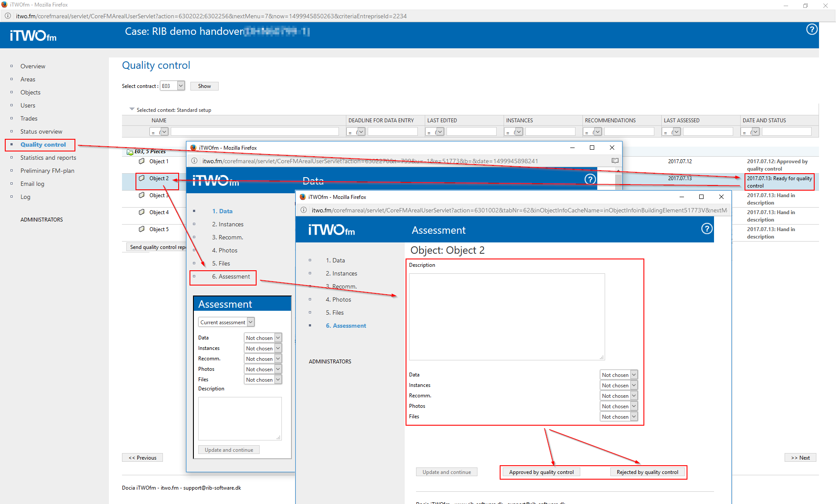Click the help icon in Assessment window

pos(707,229)
